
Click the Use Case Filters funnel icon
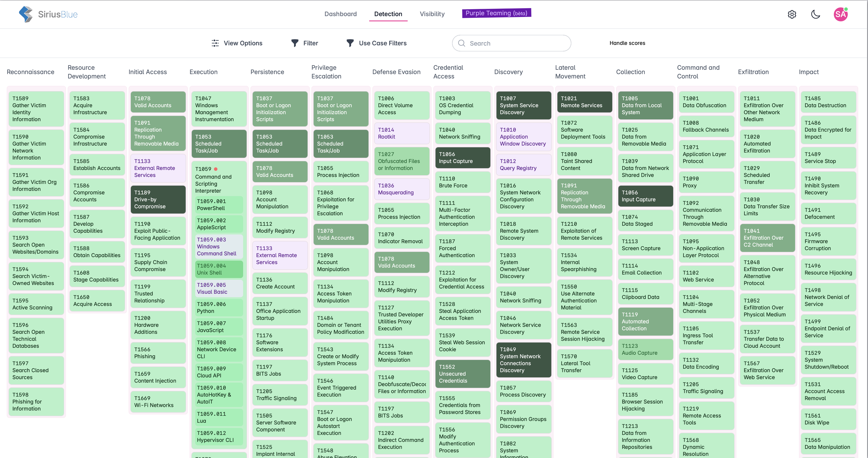350,43
